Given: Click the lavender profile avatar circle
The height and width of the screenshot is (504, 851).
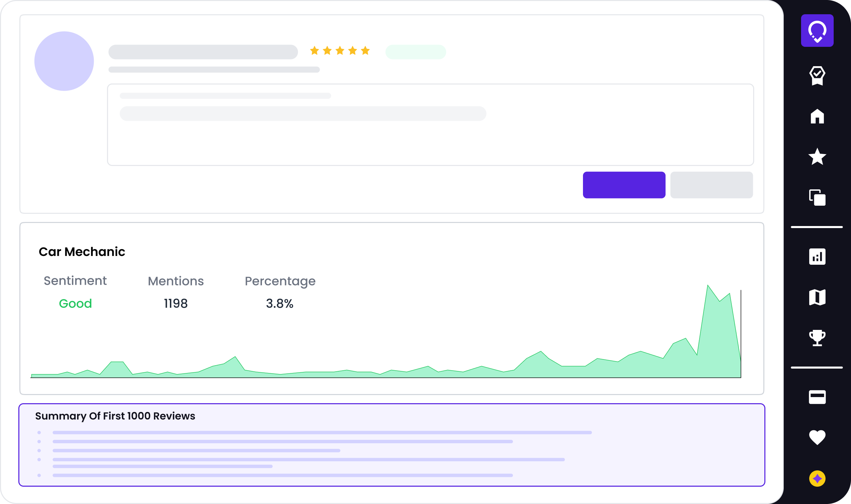Looking at the screenshot, I should tap(64, 61).
